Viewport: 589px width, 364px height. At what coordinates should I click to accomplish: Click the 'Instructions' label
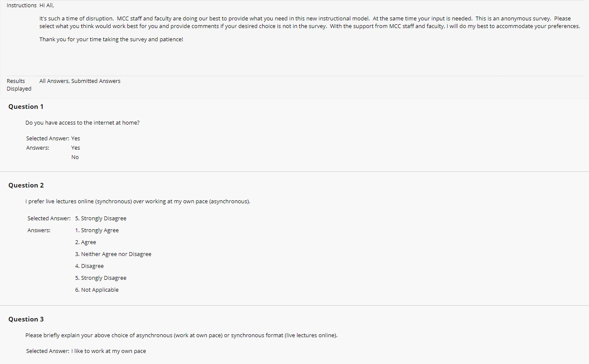pos(22,6)
